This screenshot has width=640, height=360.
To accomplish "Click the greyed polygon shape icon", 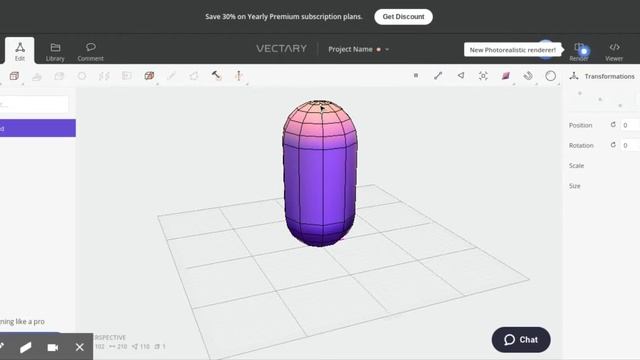I will tap(194, 76).
